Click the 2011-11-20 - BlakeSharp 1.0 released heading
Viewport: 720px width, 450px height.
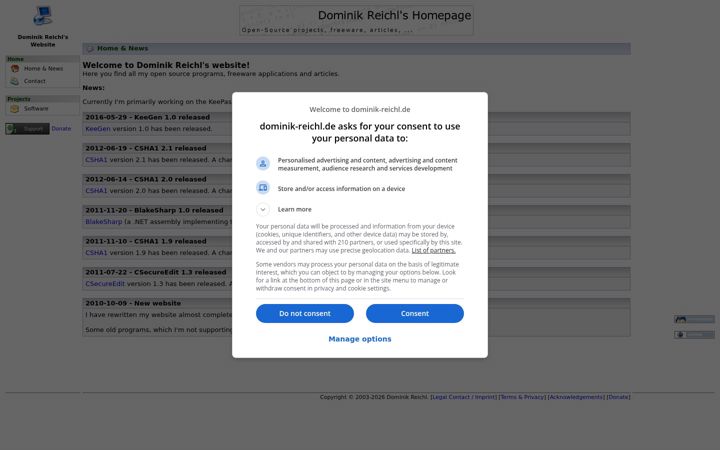point(154,210)
